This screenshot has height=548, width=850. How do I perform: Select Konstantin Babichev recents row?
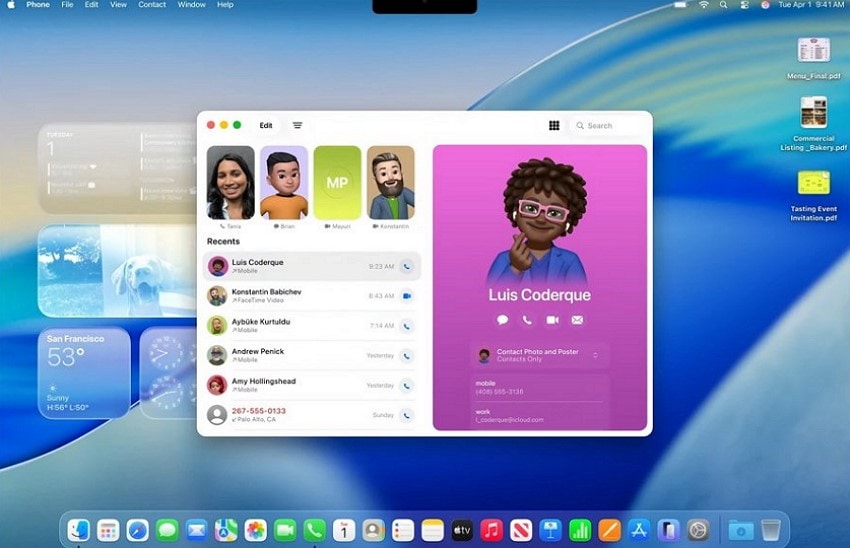(312, 296)
